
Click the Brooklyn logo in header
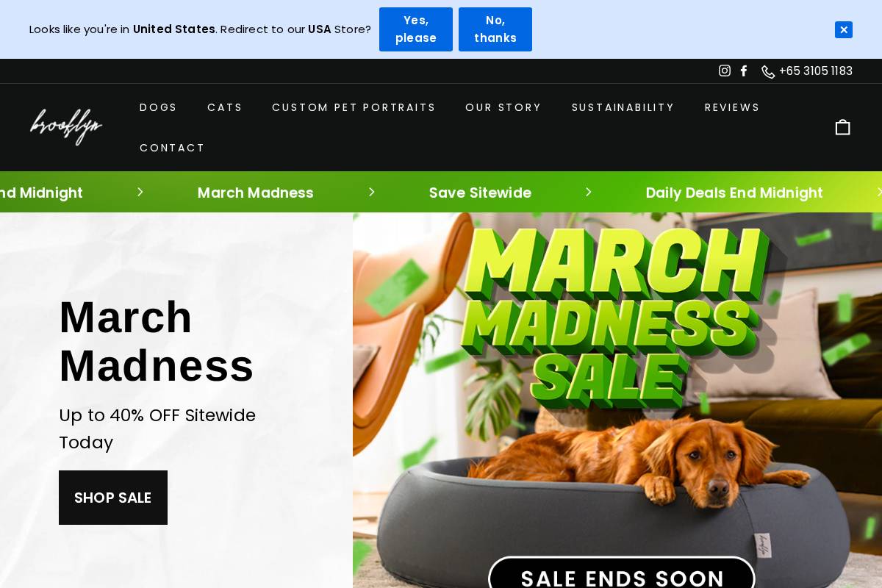(x=66, y=126)
